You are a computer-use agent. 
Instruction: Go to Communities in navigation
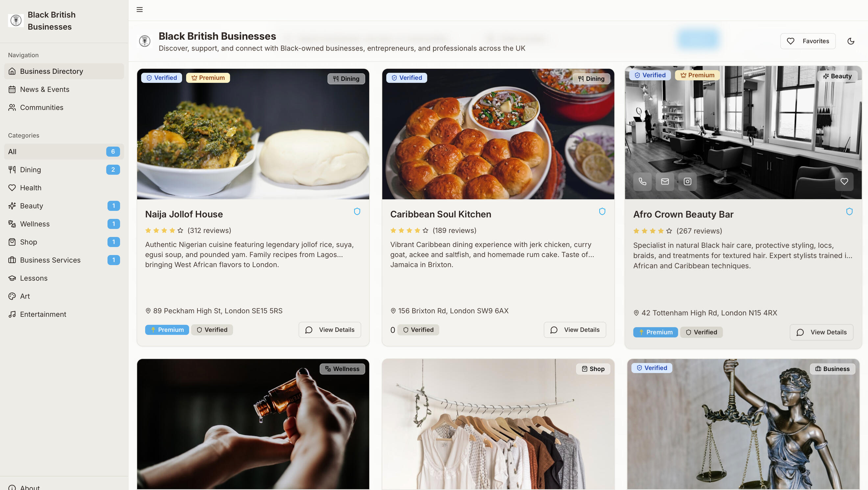pos(41,107)
